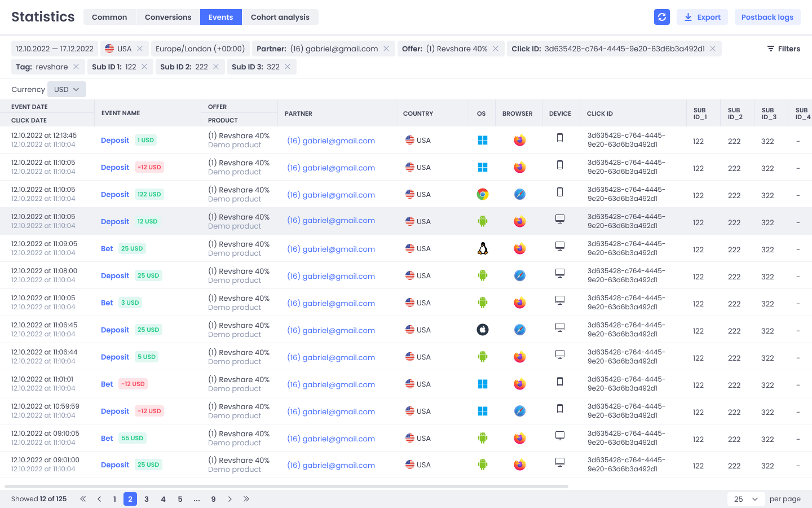Click 'Showed 12 of 125' text
812x508 pixels.
(x=39, y=499)
